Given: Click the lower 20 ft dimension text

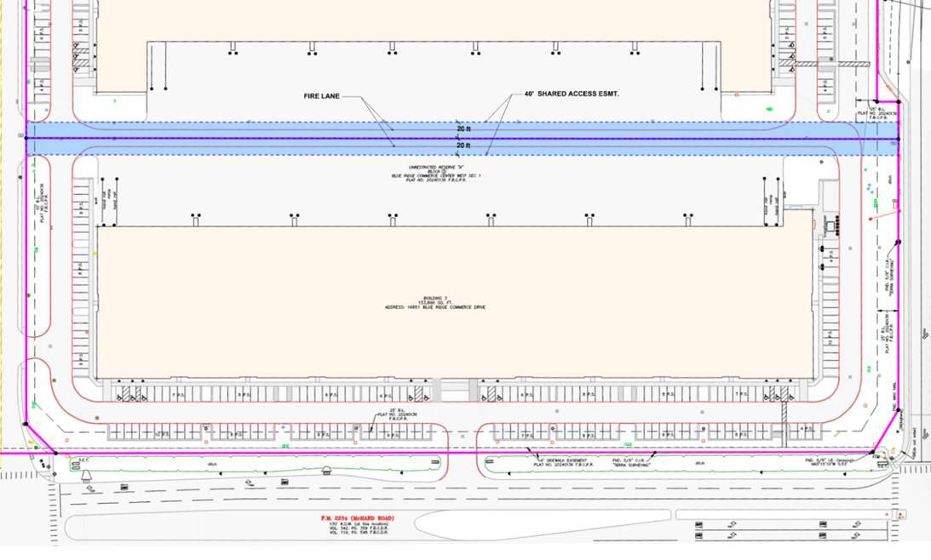Looking at the screenshot, I should (463, 146).
